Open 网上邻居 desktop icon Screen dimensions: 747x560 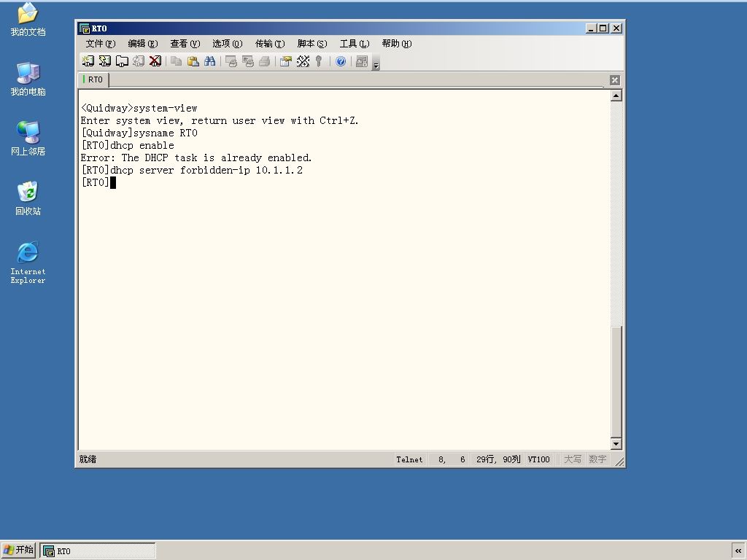[28, 139]
